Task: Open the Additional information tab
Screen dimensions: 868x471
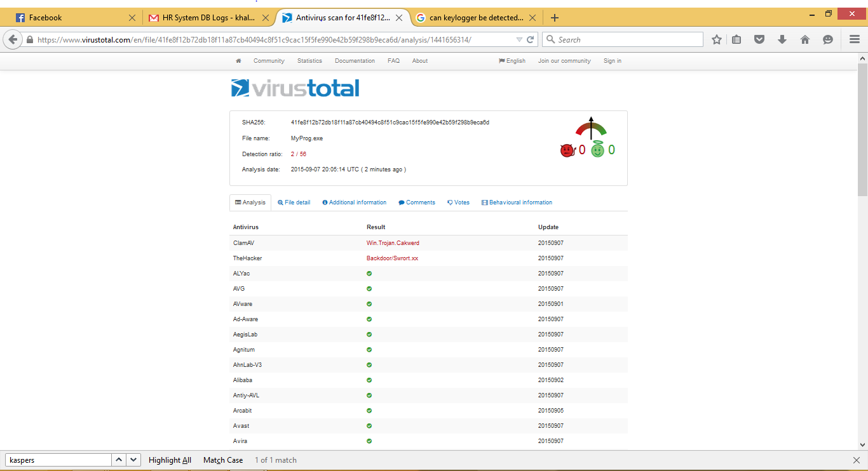Action: 355,202
